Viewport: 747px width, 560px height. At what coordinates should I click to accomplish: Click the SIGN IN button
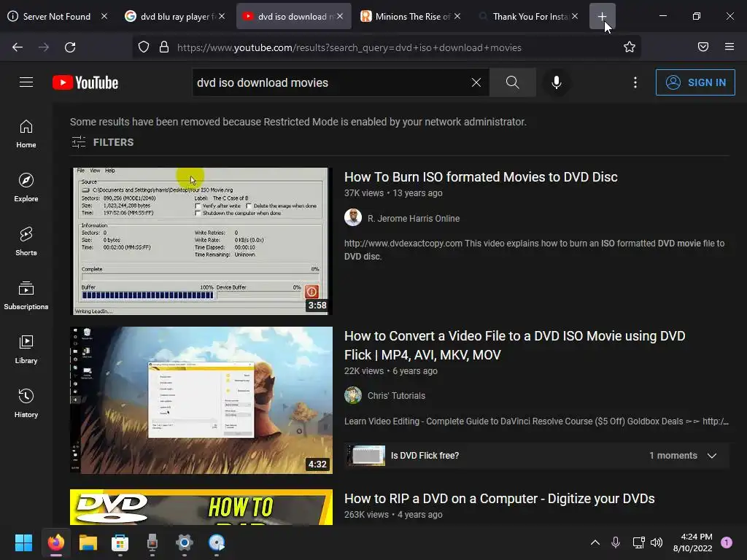[x=695, y=82]
